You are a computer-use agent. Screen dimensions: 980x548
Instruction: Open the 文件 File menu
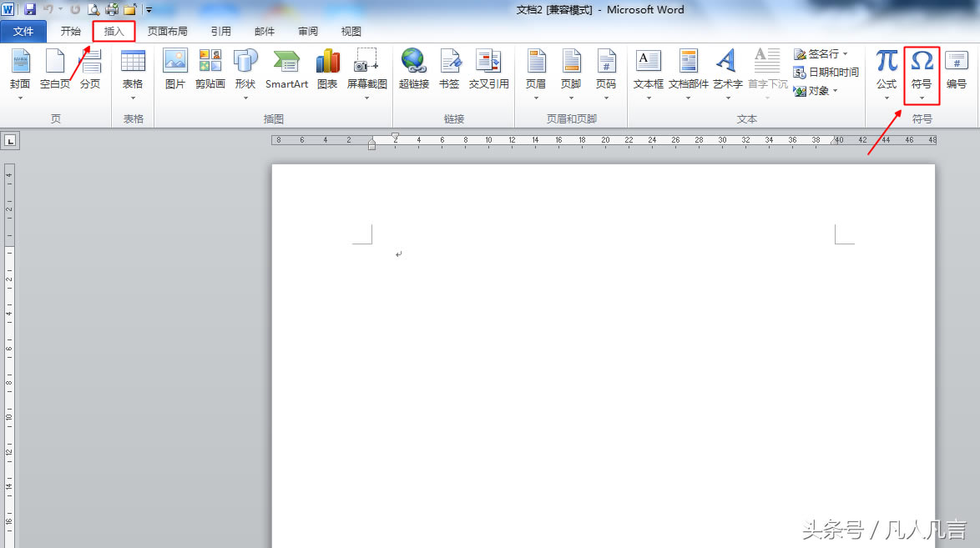[23, 32]
